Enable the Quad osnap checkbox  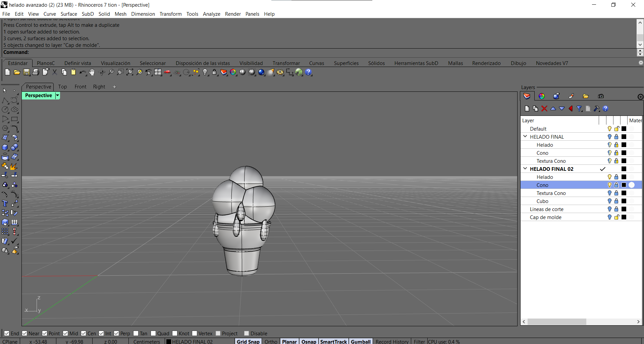tap(153, 333)
